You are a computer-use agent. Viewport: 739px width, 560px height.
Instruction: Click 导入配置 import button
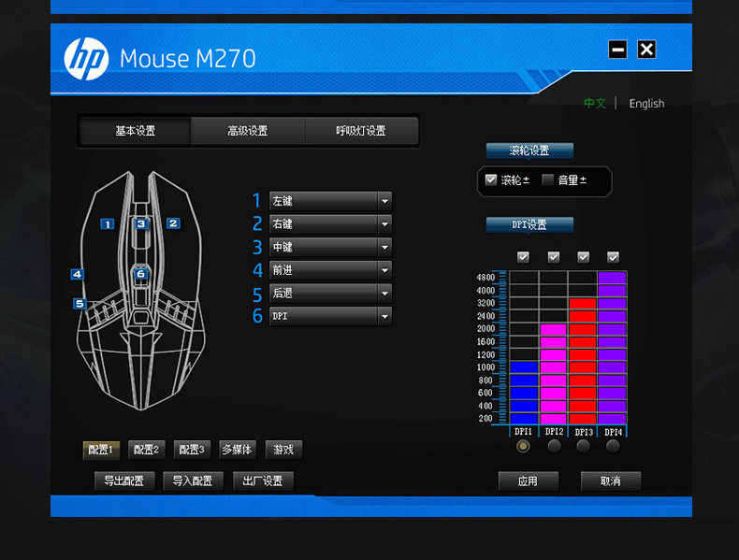coord(193,481)
